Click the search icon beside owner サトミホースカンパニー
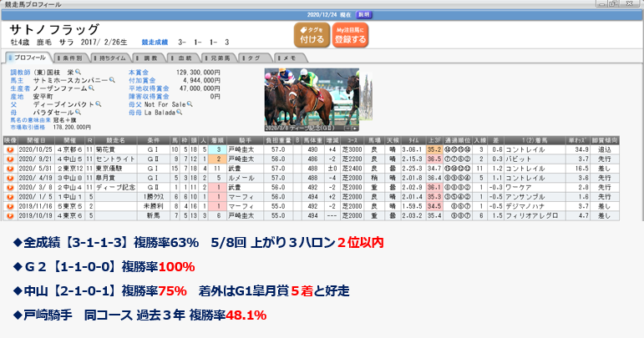644x338 pixels. coord(112,80)
